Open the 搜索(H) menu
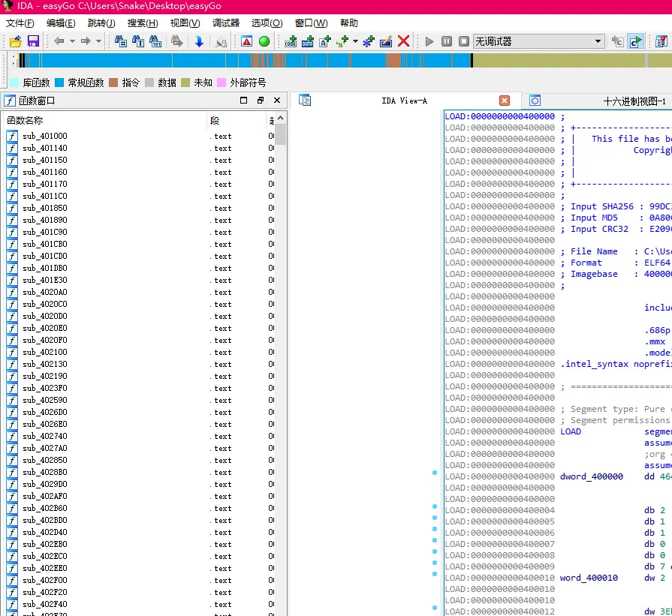This screenshot has height=616, width=672. point(143,23)
